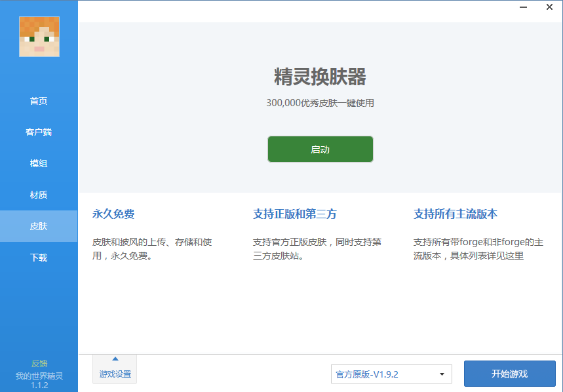Switch to the 客户端 section
This screenshot has height=392, width=563.
(x=39, y=132)
